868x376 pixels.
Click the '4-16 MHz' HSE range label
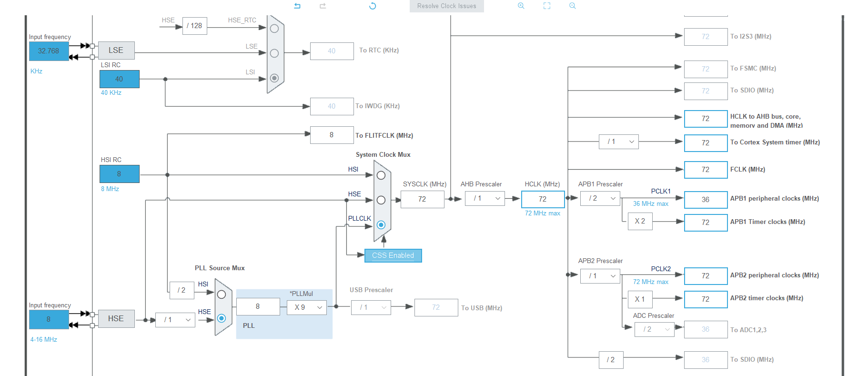point(44,339)
